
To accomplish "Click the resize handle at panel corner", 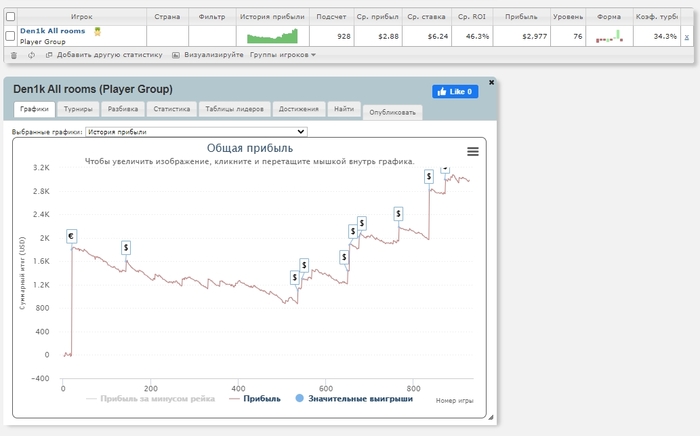I will 491,417.
